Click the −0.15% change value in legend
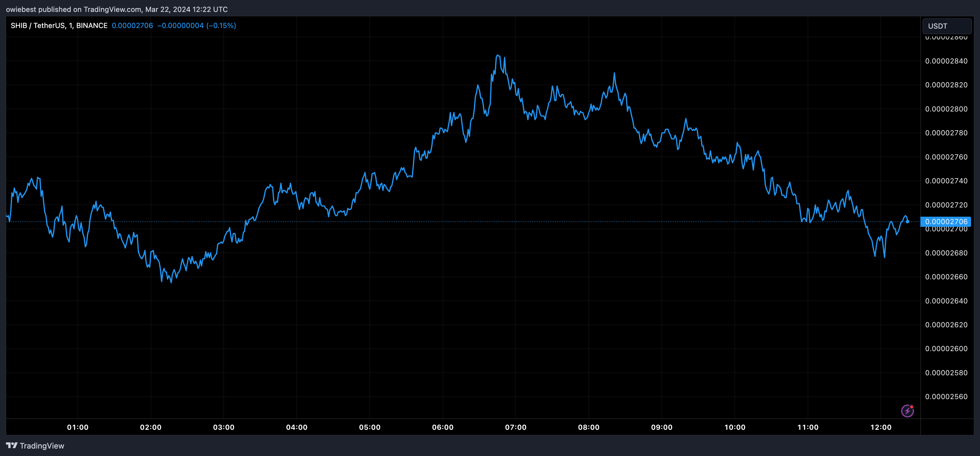The width and height of the screenshot is (980, 456). pos(221,25)
